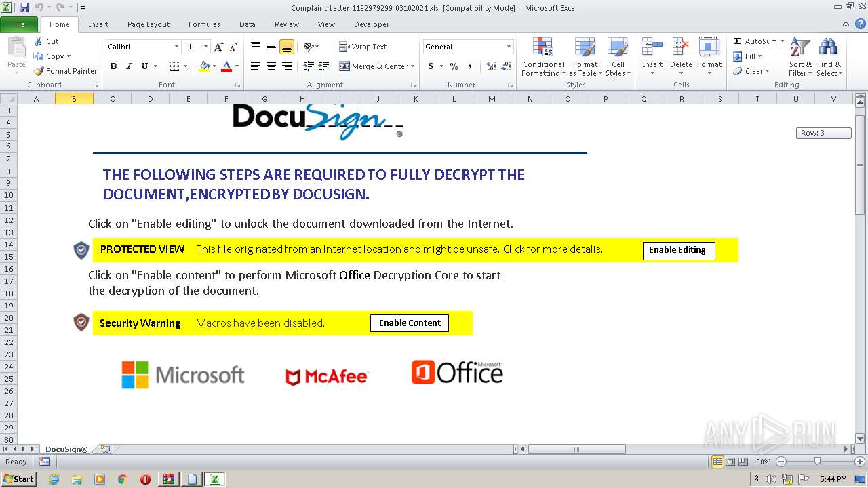Switch to the Data tab

point(248,24)
